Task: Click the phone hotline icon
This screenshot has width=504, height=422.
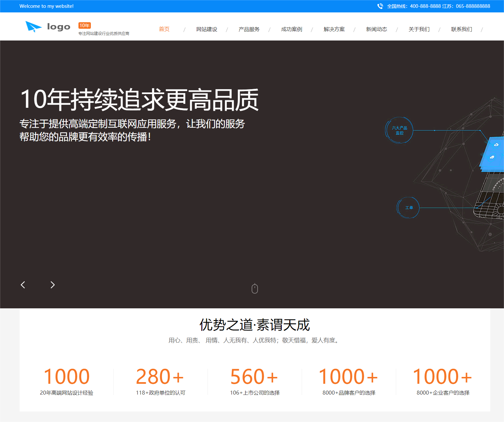Action: tap(380, 6)
